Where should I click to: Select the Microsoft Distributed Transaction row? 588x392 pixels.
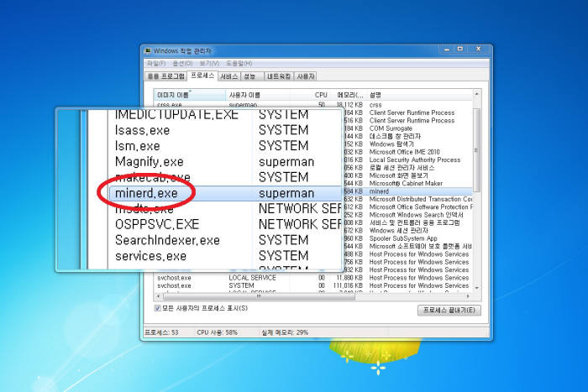click(x=408, y=199)
